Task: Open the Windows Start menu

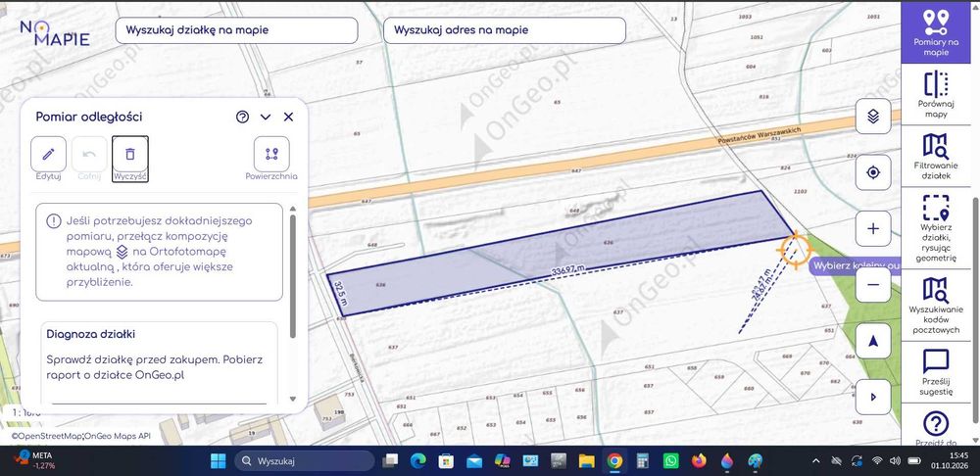Action: pyautogui.click(x=219, y=461)
